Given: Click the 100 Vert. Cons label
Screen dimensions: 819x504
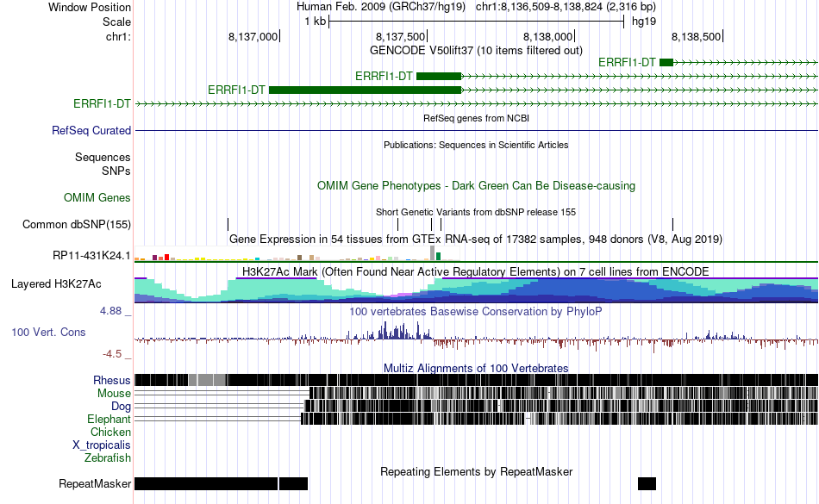Looking at the screenshot, I should click(48, 332).
